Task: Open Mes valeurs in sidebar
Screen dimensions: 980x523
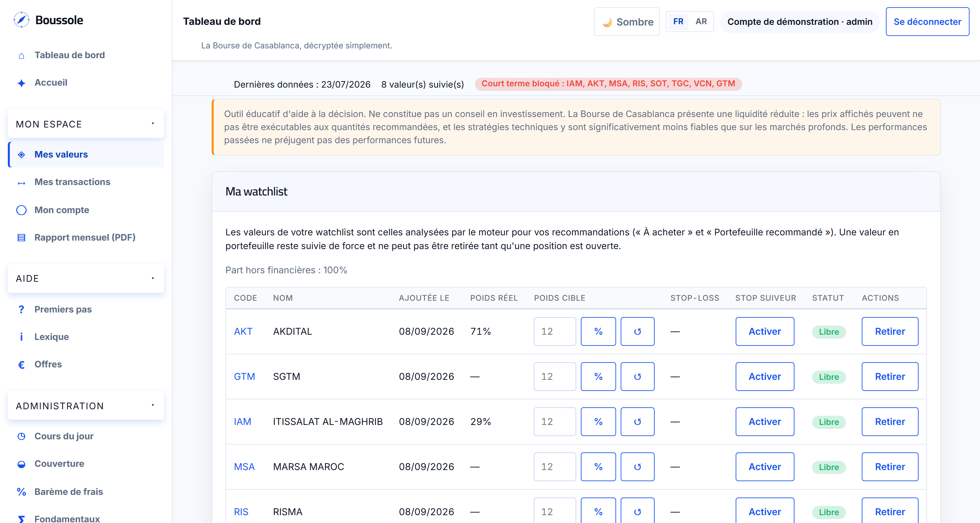Action: [86, 155]
